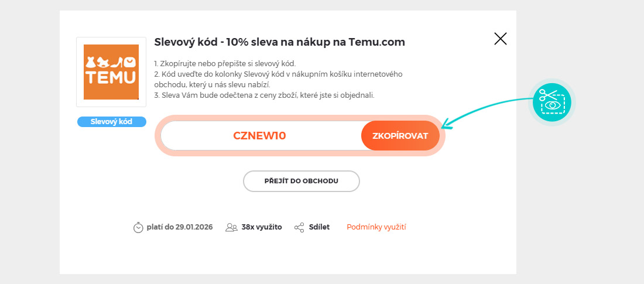Click the white icons inside the Temu logo
The height and width of the screenshot is (284, 644).
(x=111, y=61)
